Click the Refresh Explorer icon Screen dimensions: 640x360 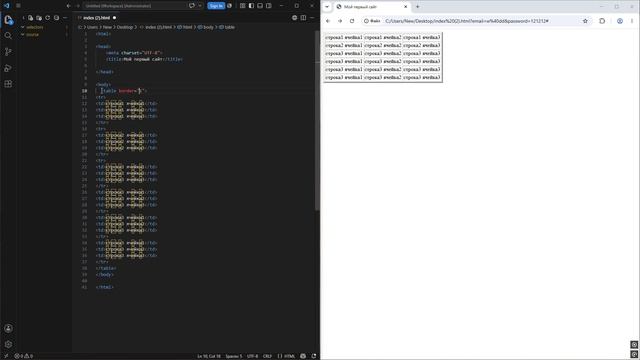click(x=48, y=18)
